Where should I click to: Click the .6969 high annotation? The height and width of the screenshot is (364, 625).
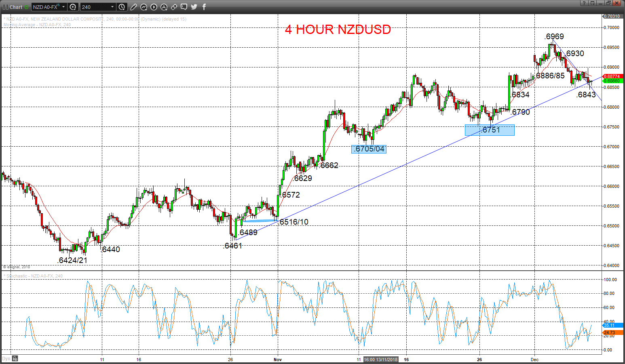554,36
